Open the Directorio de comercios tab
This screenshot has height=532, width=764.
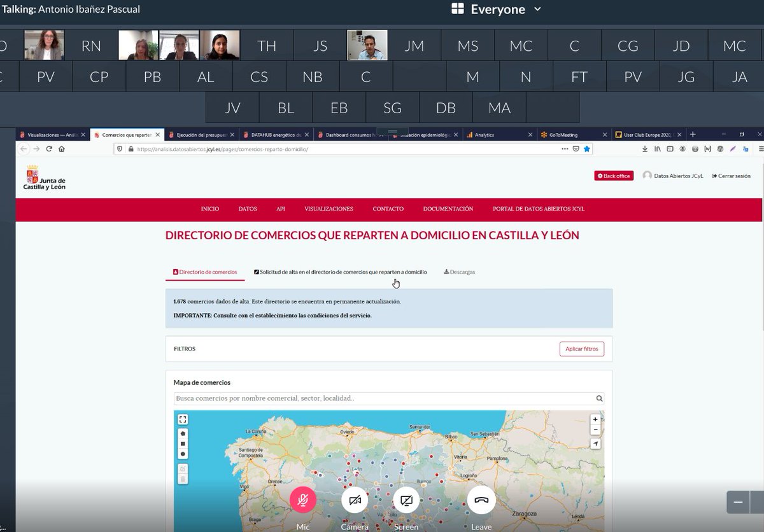click(x=205, y=272)
